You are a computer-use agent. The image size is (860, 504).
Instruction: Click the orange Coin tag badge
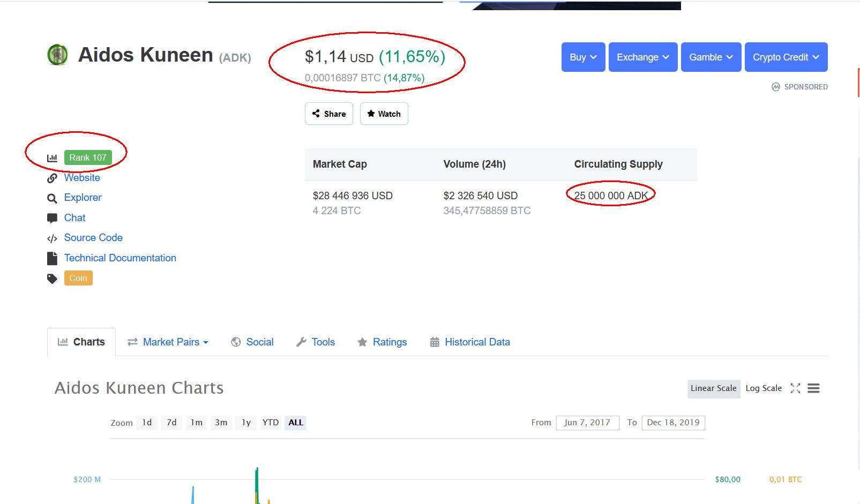point(78,278)
